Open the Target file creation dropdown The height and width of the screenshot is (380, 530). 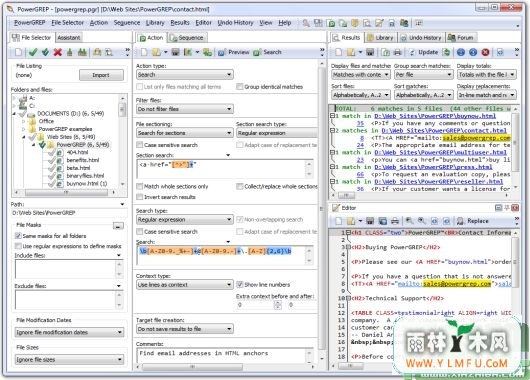click(185, 329)
